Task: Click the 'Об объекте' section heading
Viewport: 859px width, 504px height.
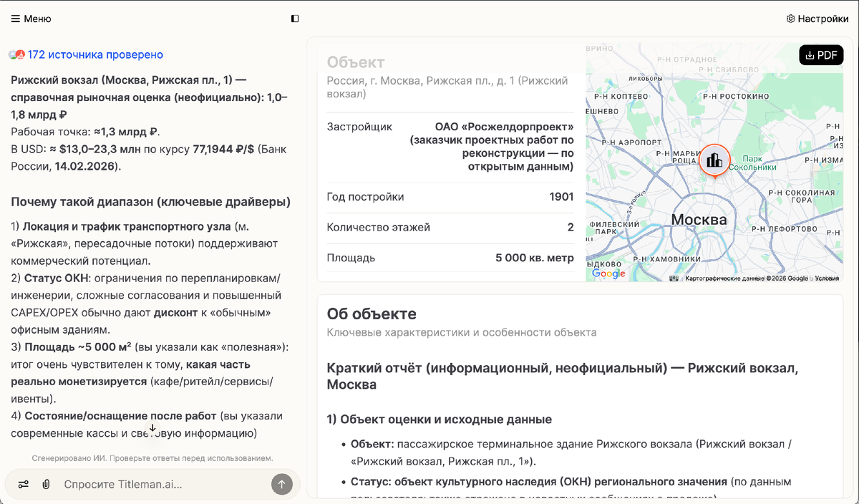Action: (x=372, y=314)
